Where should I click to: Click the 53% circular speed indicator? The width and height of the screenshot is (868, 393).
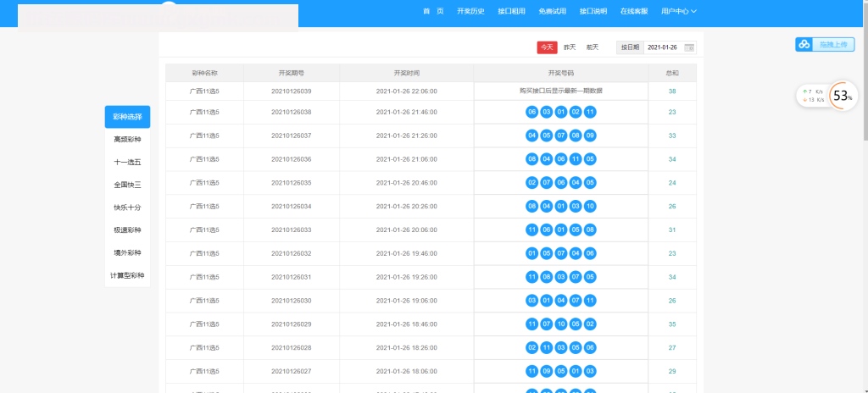coord(841,96)
